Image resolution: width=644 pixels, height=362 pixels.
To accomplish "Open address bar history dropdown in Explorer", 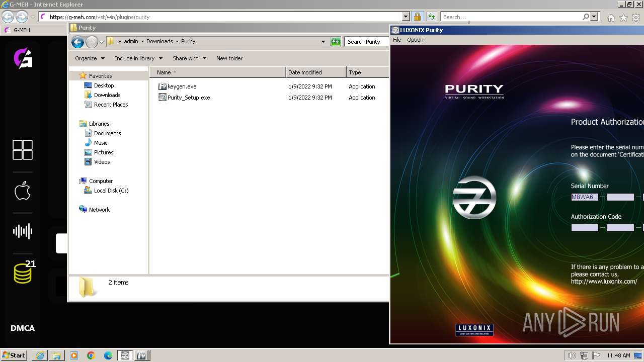I will pyautogui.click(x=323, y=42).
